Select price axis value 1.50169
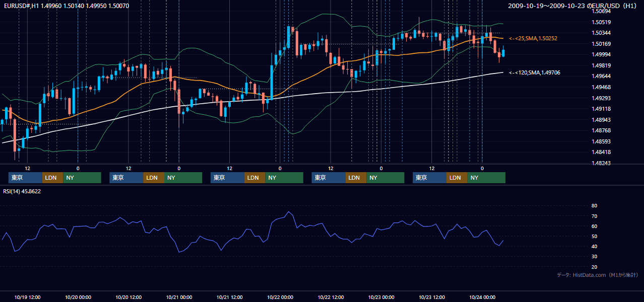 (x=602, y=44)
